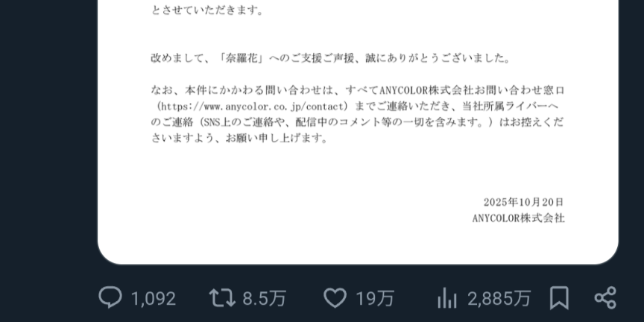Click the ANYCOLOR株式会社 signature below the date
The height and width of the screenshot is (322, 644).
518,218
